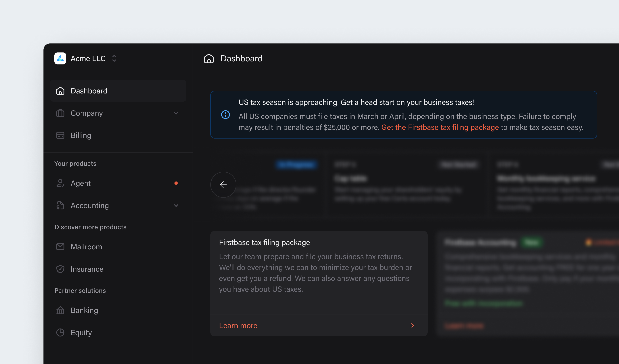Click the Agent person icon
619x364 pixels.
(x=60, y=183)
